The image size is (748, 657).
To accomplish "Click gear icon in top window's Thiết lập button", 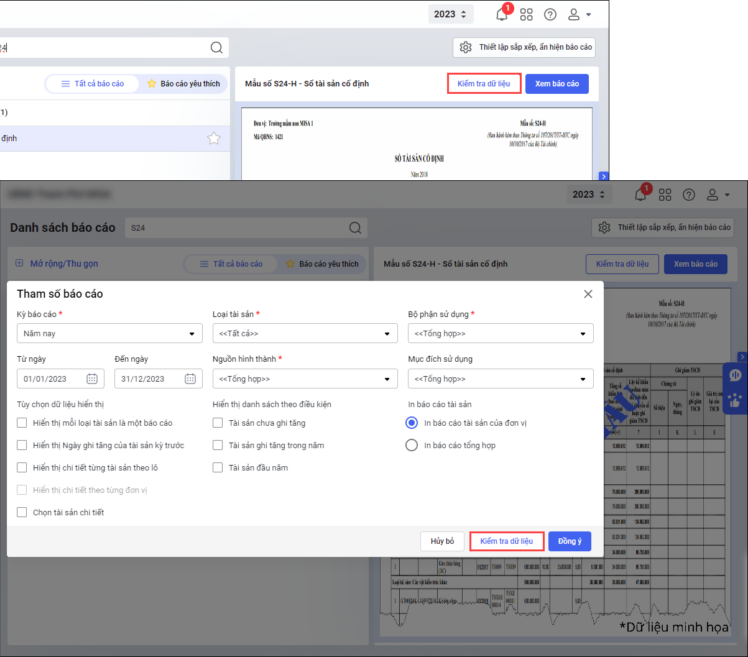I will tap(466, 47).
